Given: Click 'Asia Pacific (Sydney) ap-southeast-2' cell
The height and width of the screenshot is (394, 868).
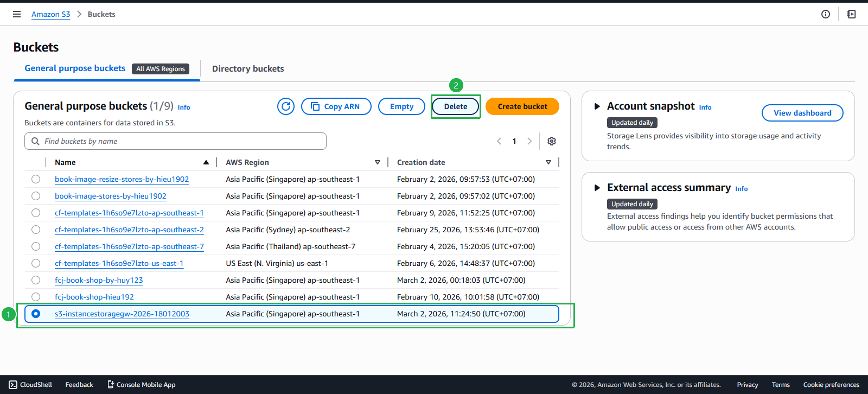Looking at the screenshot, I should tap(288, 230).
